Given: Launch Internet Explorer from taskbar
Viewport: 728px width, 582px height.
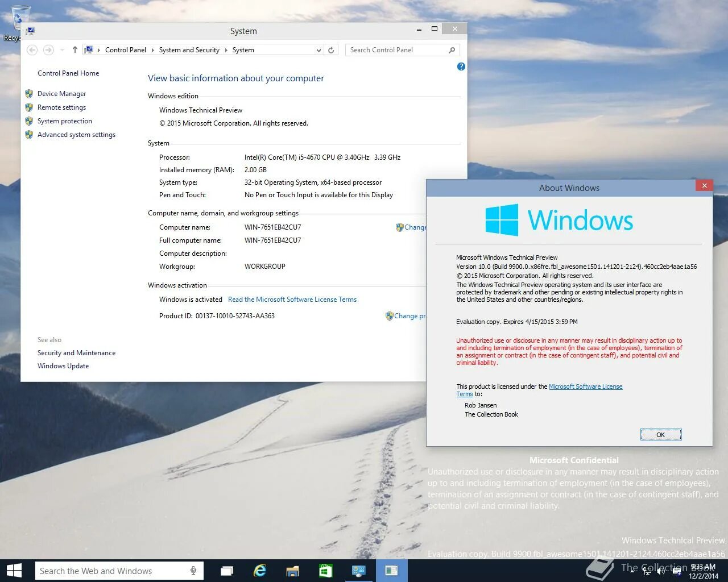Looking at the screenshot, I should (x=260, y=571).
